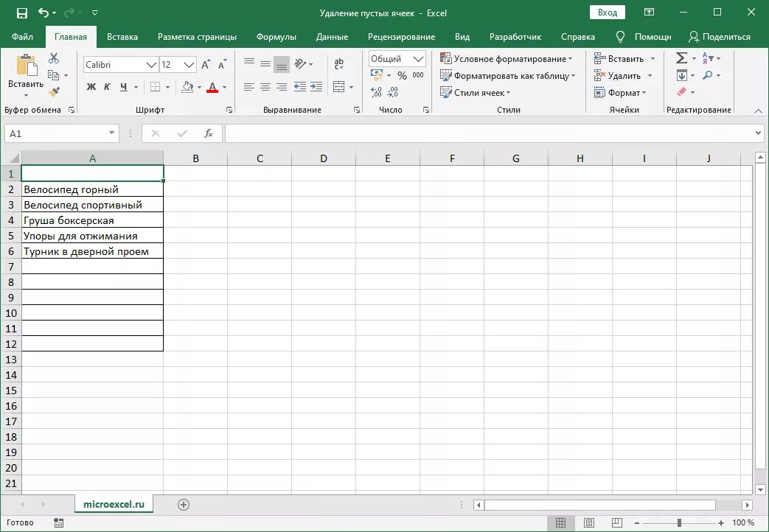The image size is (769, 532).
Task: Switch to the Данные tab
Action: [x=332, y=37]
